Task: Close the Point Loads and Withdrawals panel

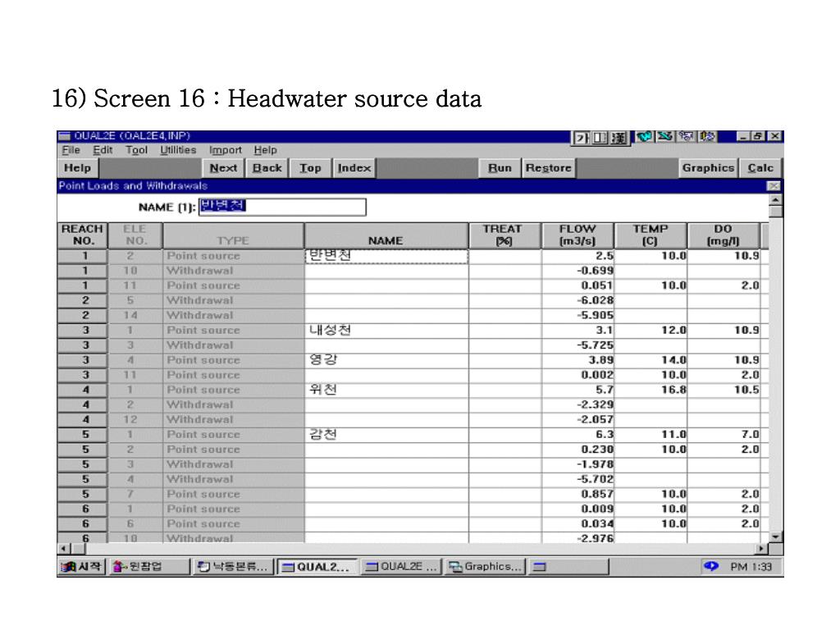Action: pyautogui.click(x=774, y=186)
